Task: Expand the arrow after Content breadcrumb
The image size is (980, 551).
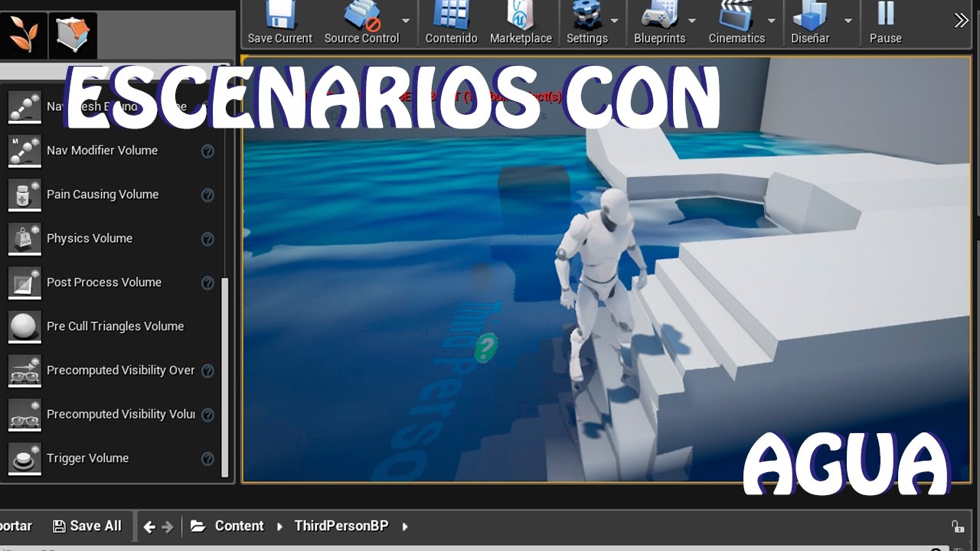Action: (279, 527)
